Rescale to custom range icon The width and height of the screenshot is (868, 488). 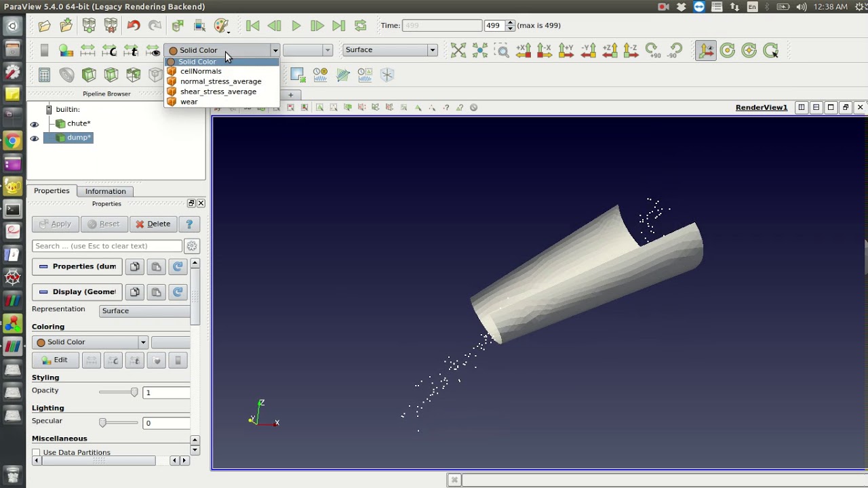[x=109, y=50]
